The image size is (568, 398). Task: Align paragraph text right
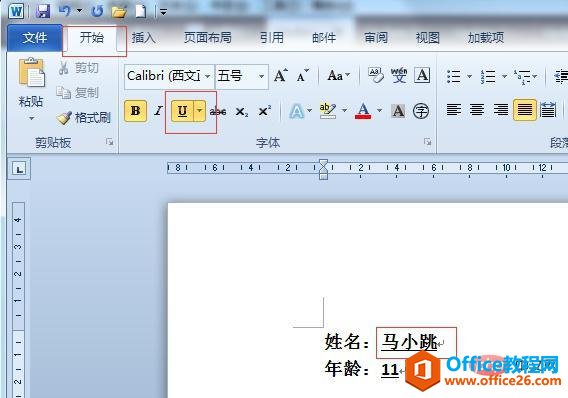pos(501,109)
